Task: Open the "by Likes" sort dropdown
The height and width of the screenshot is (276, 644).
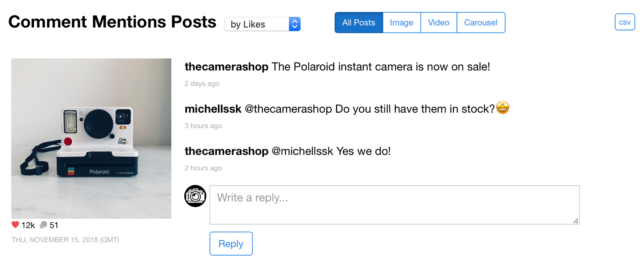Action: tap(262, 24)
